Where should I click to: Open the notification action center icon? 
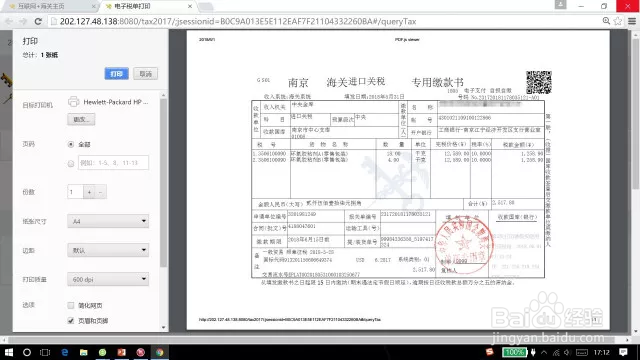pos(623,352)
